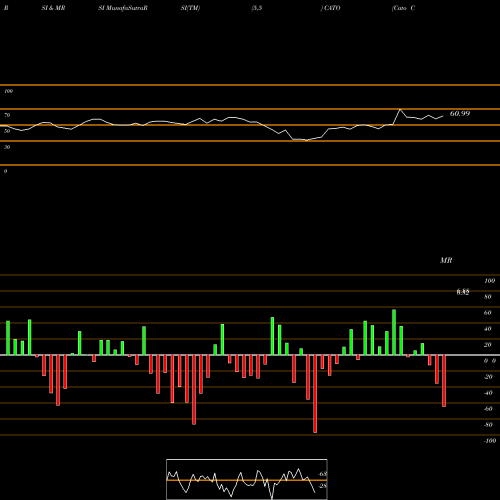Click the RSI axis label 70
The height and width of the screenshot is (500, 500).
tap(7, 115)
